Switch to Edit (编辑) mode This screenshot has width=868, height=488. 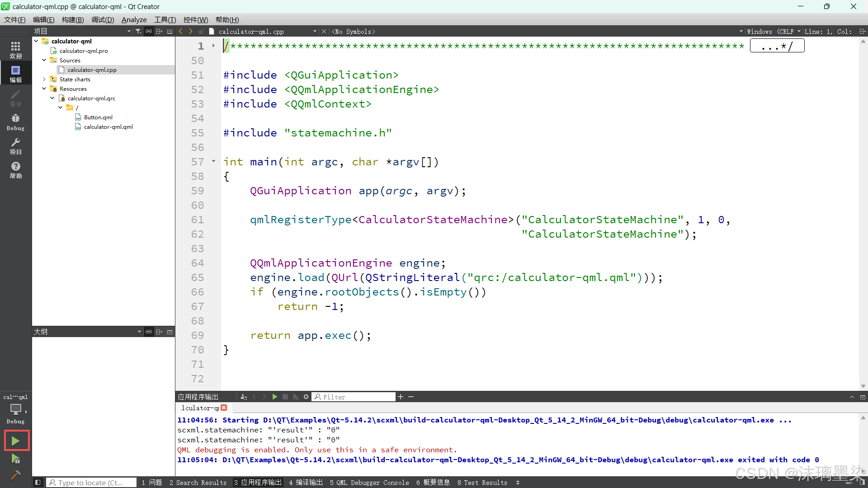pyautogui.click(x=16, y=74)
